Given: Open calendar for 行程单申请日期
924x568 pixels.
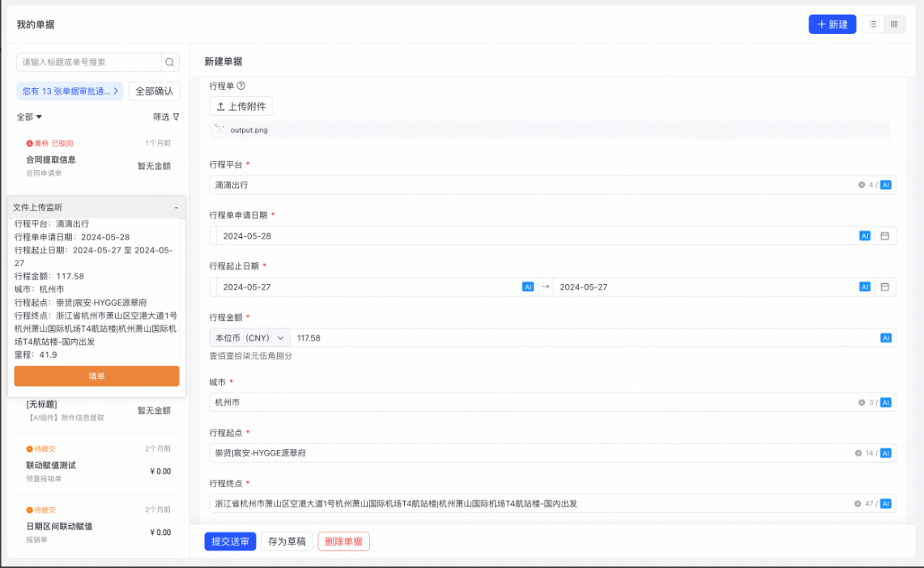Looking at the screenshot, I should pos(884,236).
